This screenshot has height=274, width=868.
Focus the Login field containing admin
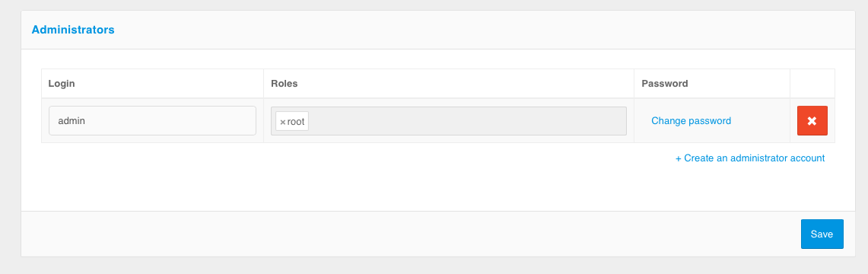coord(152,121)
